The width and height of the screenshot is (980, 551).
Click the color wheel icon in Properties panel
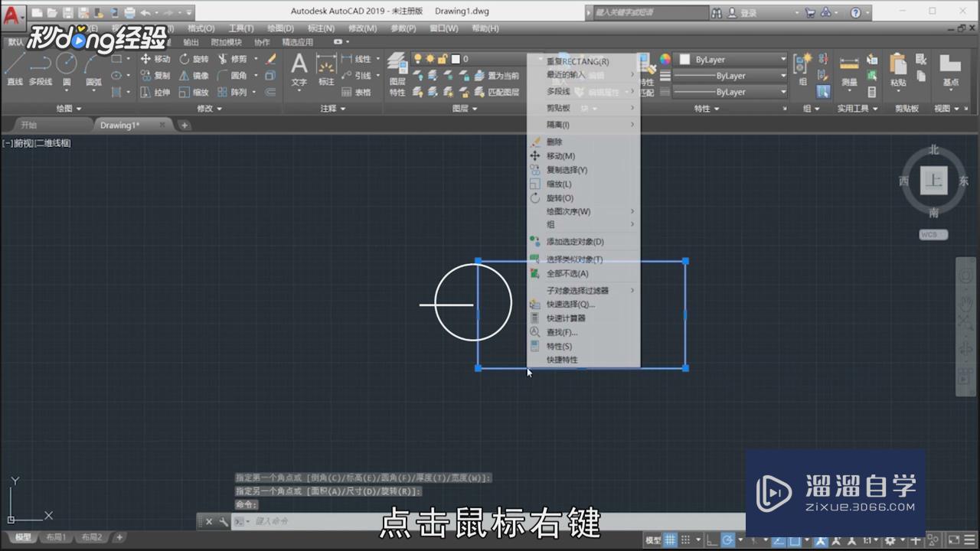(x=665, y=59)
